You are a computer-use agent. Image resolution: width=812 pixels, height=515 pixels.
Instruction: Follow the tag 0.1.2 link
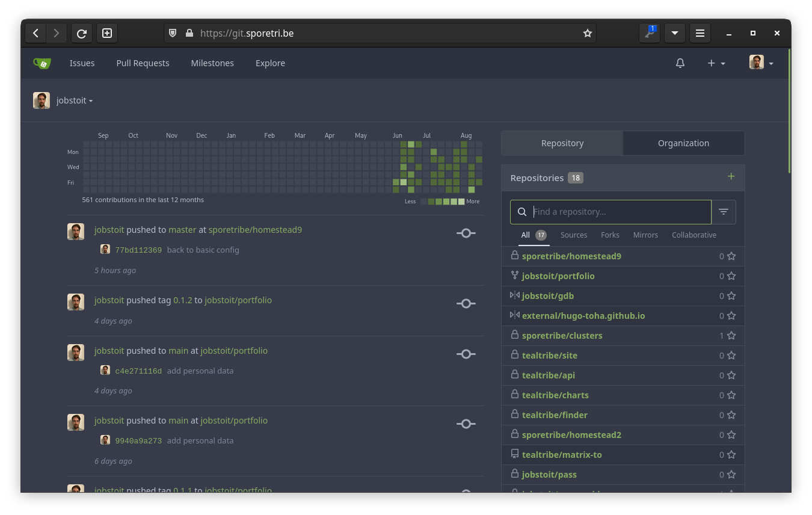coord(183,300)
